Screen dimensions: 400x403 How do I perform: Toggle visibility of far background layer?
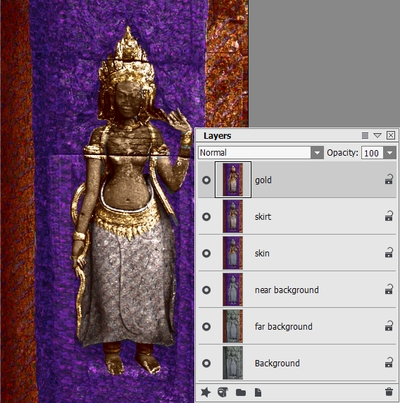tap(206, 327)
